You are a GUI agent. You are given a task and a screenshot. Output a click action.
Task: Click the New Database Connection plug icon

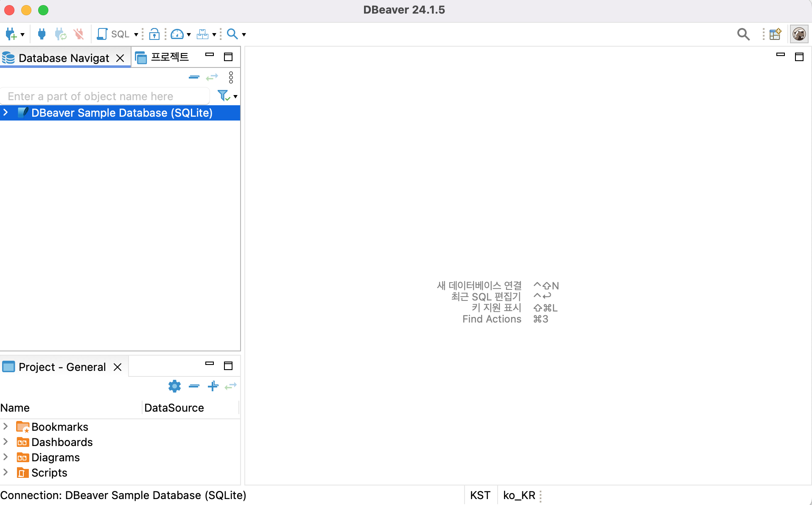pos(11,34)
